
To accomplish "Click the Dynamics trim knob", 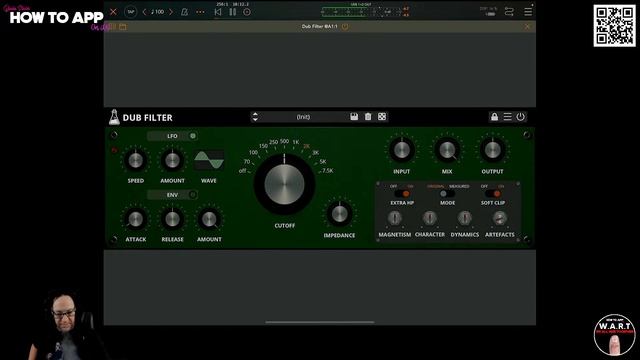I will [x=464, y=218].
